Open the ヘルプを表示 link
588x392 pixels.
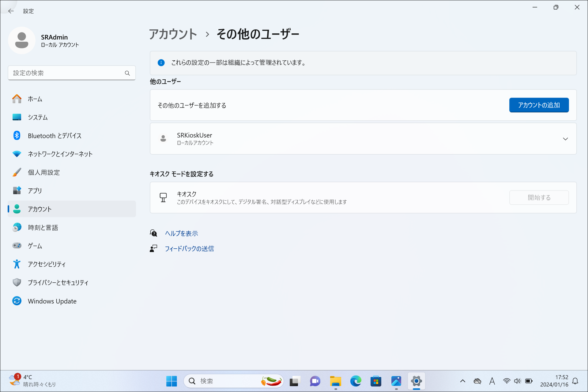click(x=181, y=233)
